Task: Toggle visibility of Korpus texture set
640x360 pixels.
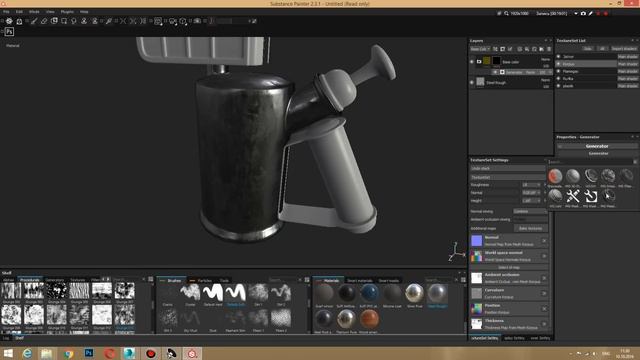Action: (x=558, y=64)
